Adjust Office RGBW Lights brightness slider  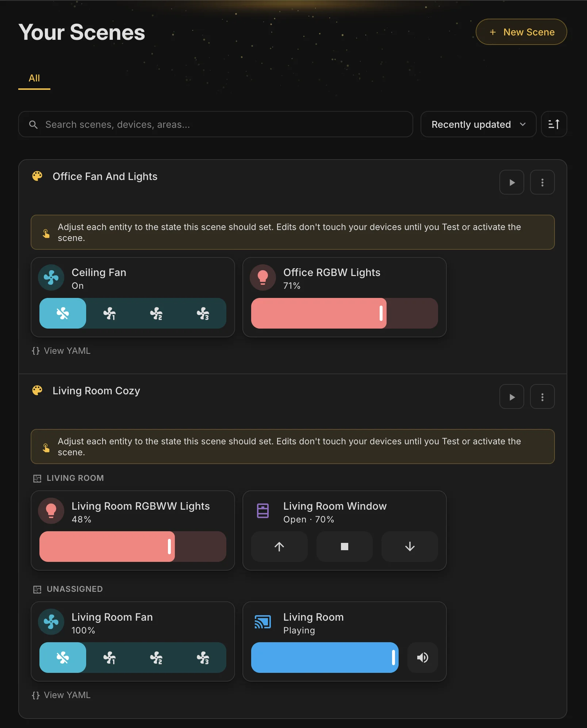344,313
